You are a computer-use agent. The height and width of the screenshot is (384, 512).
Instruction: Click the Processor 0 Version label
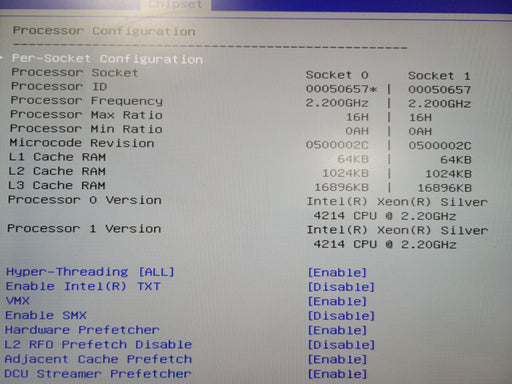[85, 200]
